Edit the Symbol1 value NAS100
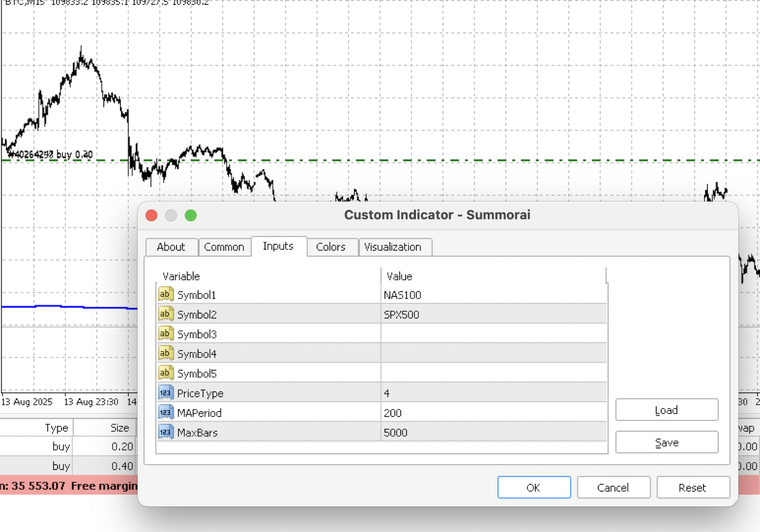Image resolution: width=760 pixels, height=532 pixels. click(x=493, y=295)
